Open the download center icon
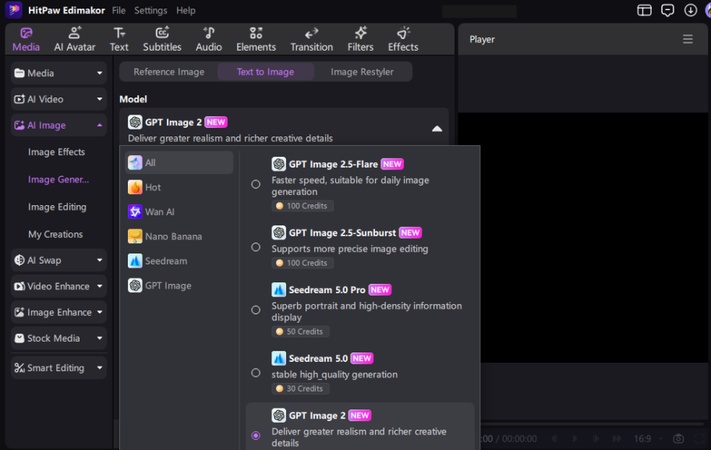Image resolution: width=711 pixels, height=450 pixels. point(691,10)
